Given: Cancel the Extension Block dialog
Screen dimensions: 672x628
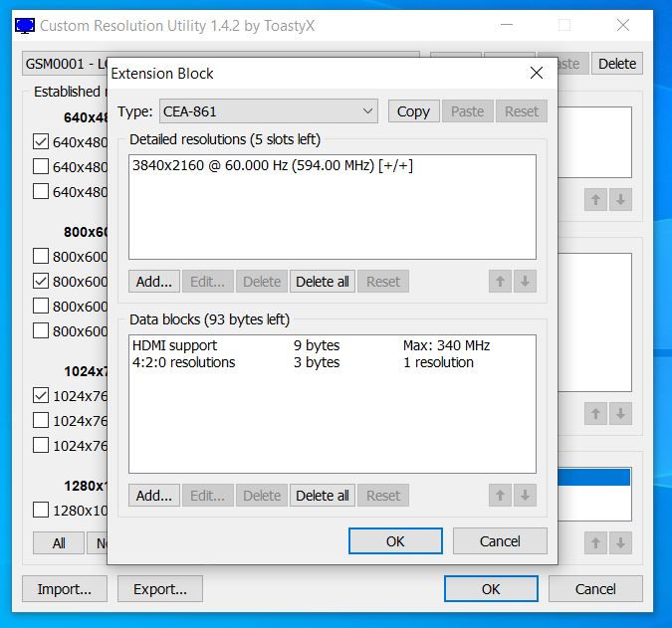Looking at the screenshot, I should (x=500, y=541).
